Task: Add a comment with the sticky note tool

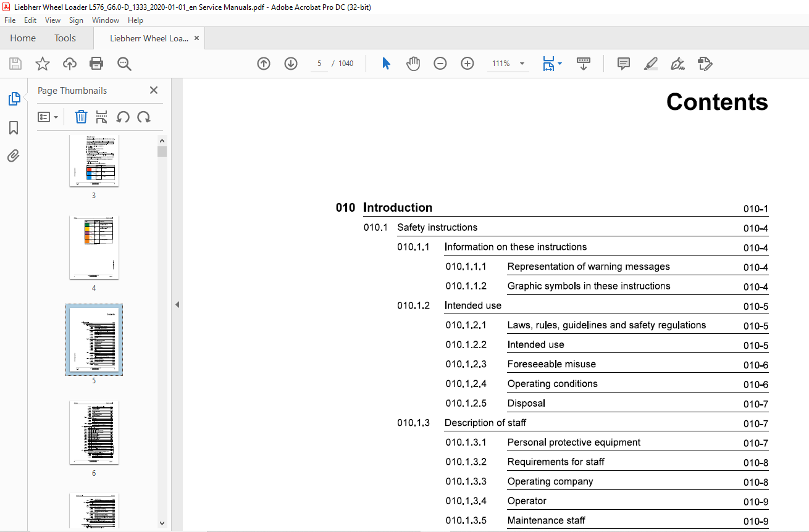Action: coord(624,64)
